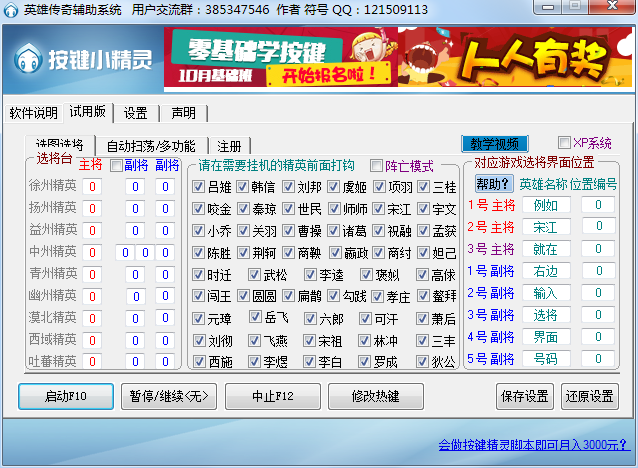The height and width of the screenshot is (468, 638).
Task: Click the 帮助? button
Action: [494, 184]
